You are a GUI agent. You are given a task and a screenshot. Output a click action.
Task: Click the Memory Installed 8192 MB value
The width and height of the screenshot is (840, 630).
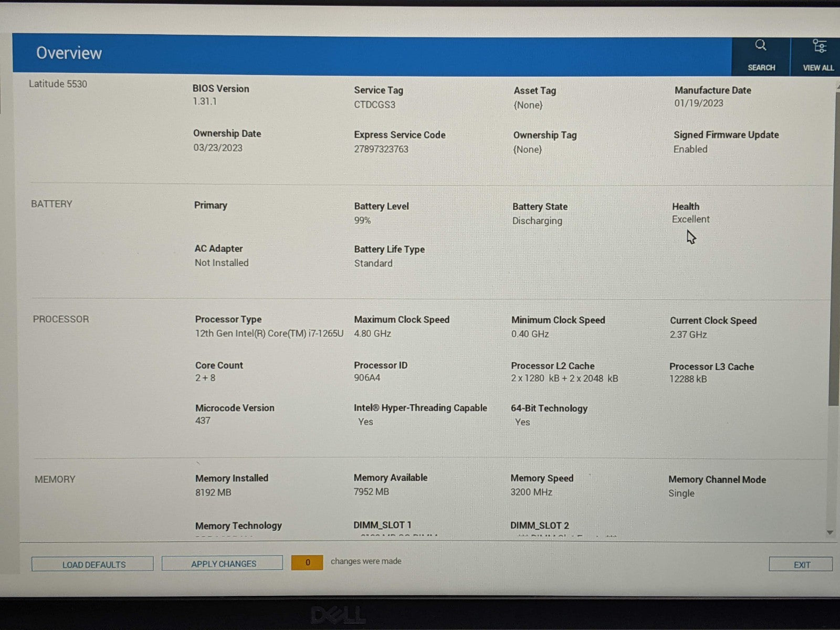click(213, 492)
